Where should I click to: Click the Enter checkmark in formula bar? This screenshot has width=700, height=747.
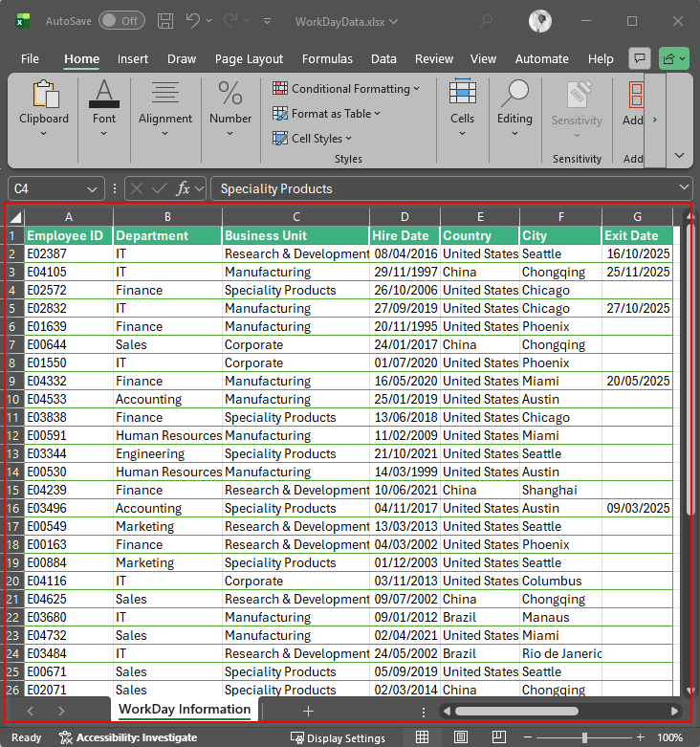[x=159, y=189]
